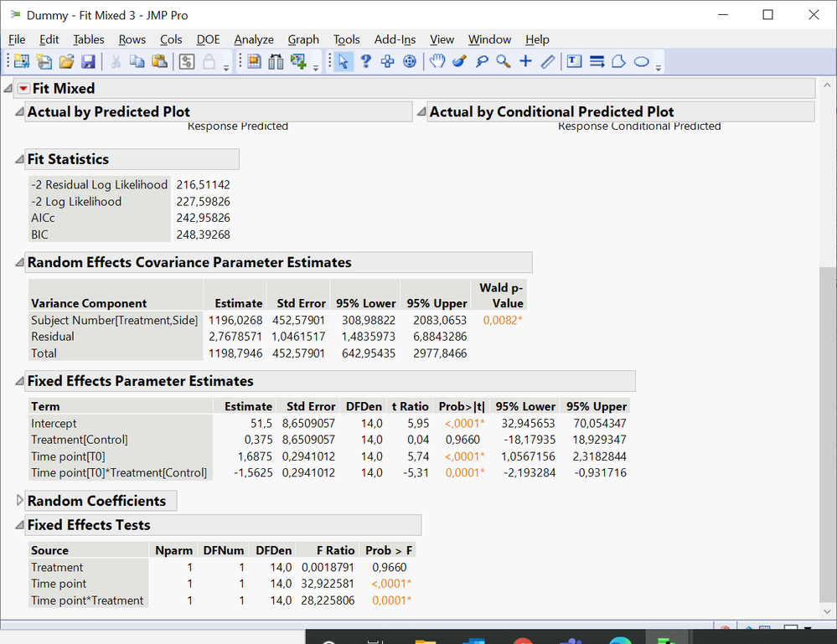Click the data table grid icon

254,61
